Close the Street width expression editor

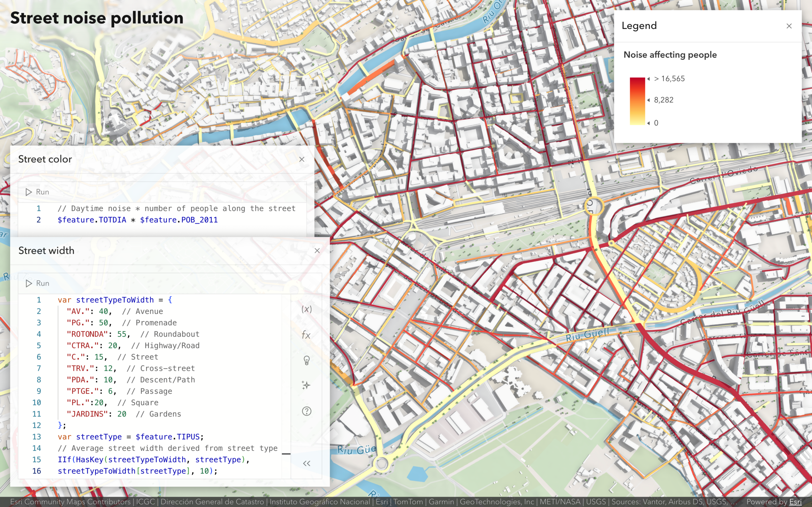click(x=317, y=250)
